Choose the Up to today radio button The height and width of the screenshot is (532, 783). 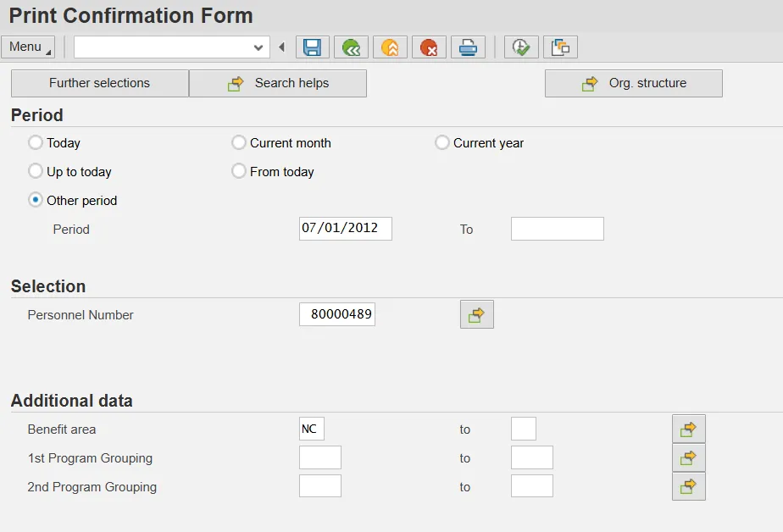[36, 172]
